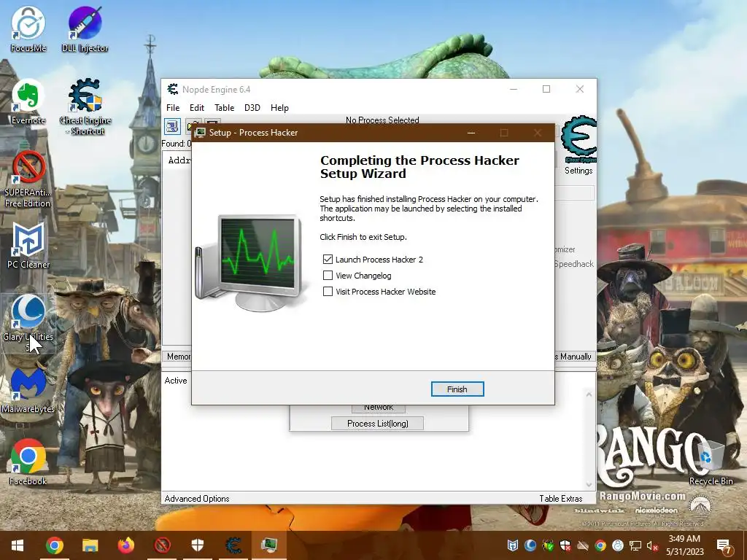Open the Glary Utilities desktop shortcut

click(28, 323)
